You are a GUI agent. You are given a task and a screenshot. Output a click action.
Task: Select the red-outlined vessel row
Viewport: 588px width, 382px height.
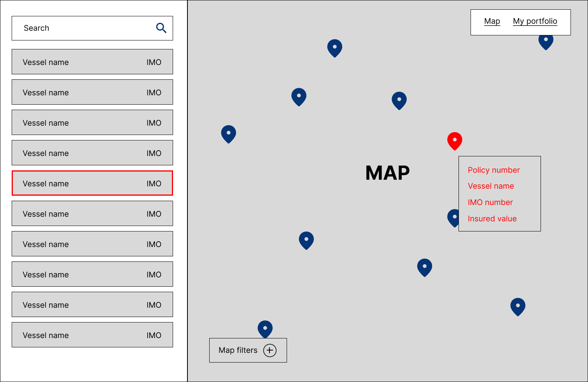(92, 183)
